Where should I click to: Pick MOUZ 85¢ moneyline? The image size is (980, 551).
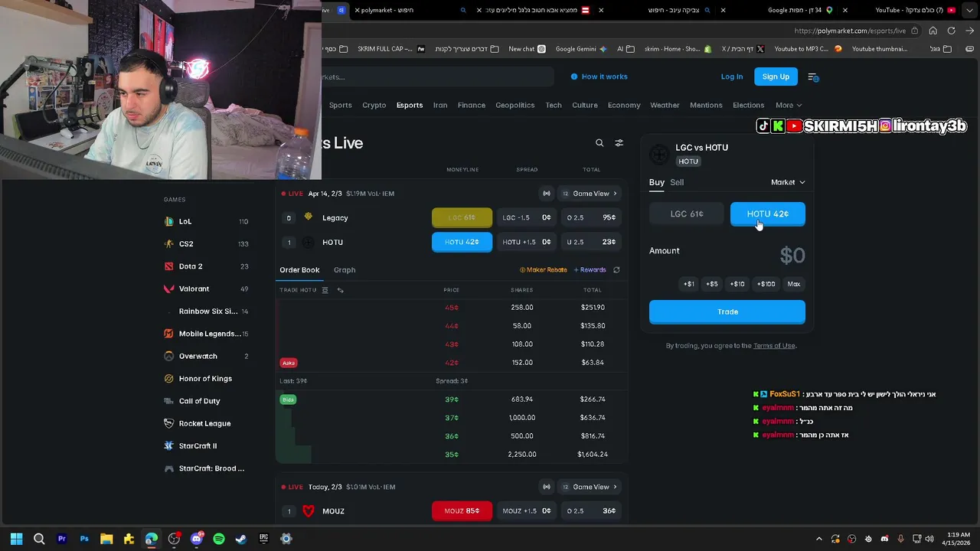(462, 510)
